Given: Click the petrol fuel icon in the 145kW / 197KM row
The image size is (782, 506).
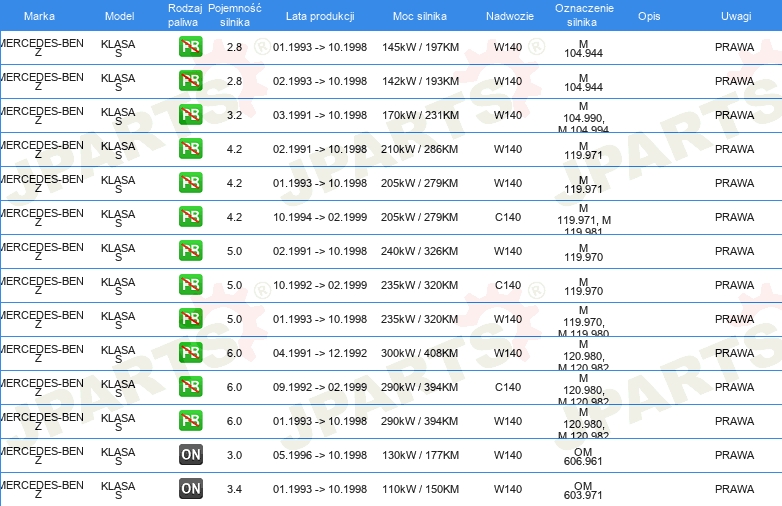Looking at the screenshot, I should pyautogui.click(x=191, y=47).
